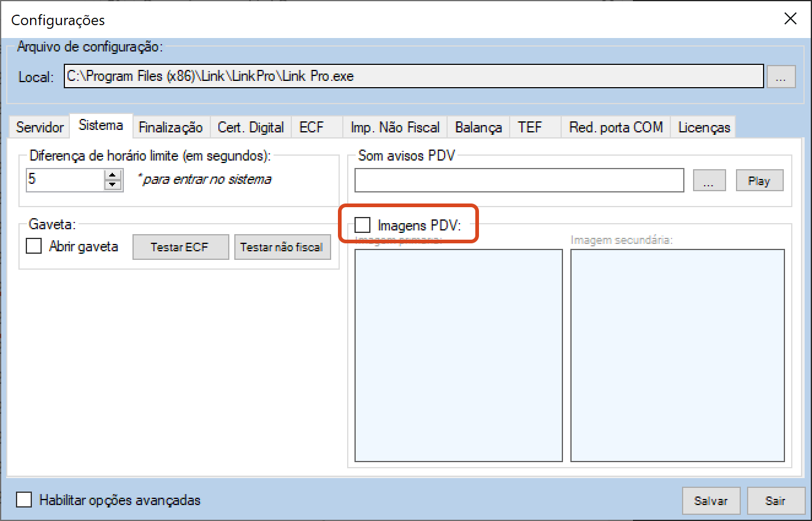812x521 pixels.
Task: Select the Cert. Digital tab
Action: pos(251,127)
